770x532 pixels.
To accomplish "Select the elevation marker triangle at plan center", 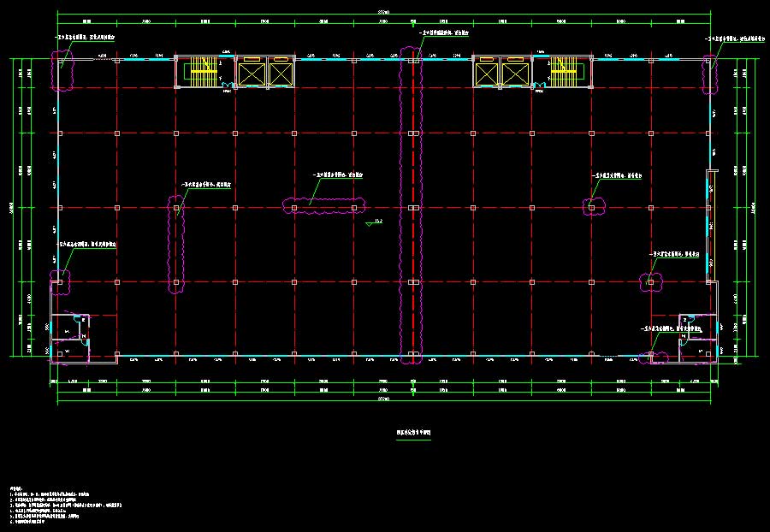I will click(x=371, y=224).
